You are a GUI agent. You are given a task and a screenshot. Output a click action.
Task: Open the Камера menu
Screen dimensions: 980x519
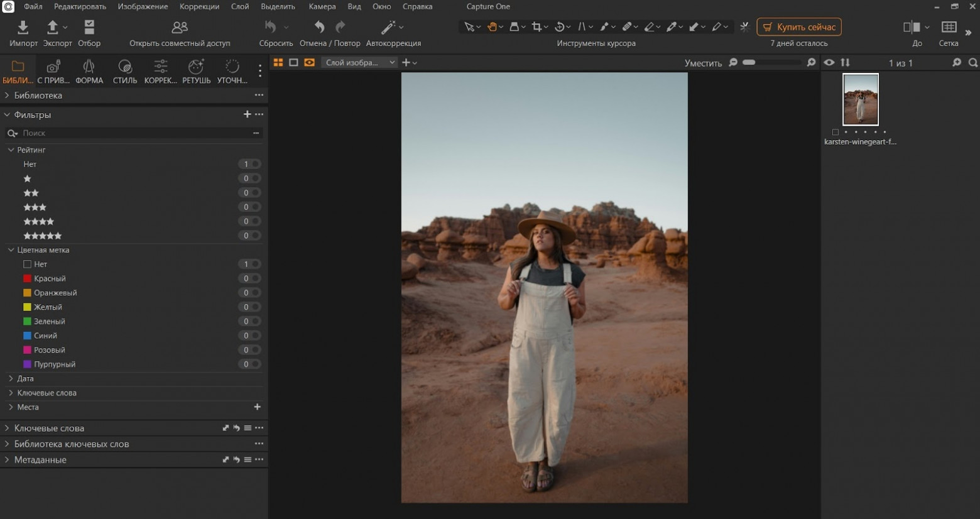[322, 6]
